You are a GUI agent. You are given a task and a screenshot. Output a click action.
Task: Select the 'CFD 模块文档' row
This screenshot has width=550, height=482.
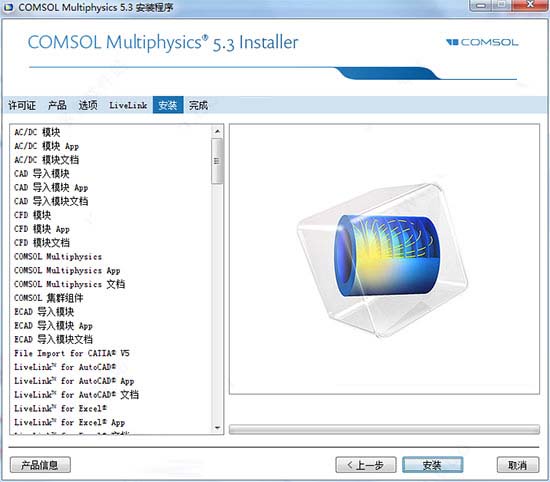pos(111,243)
